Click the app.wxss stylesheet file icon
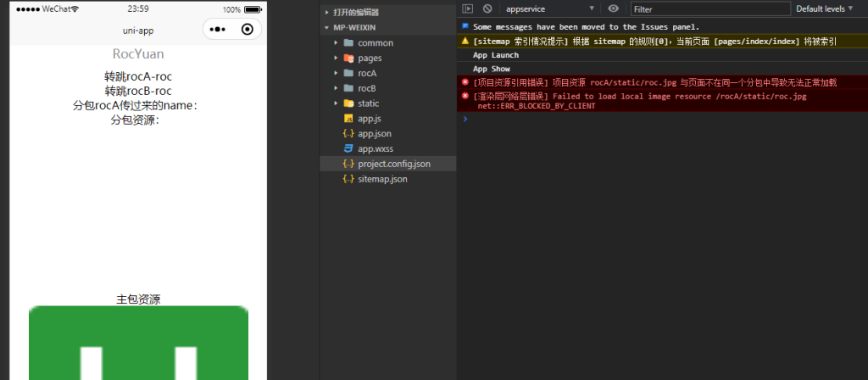Image resolution: width=868 pixels, height=380 pixels. click(348, 148)
